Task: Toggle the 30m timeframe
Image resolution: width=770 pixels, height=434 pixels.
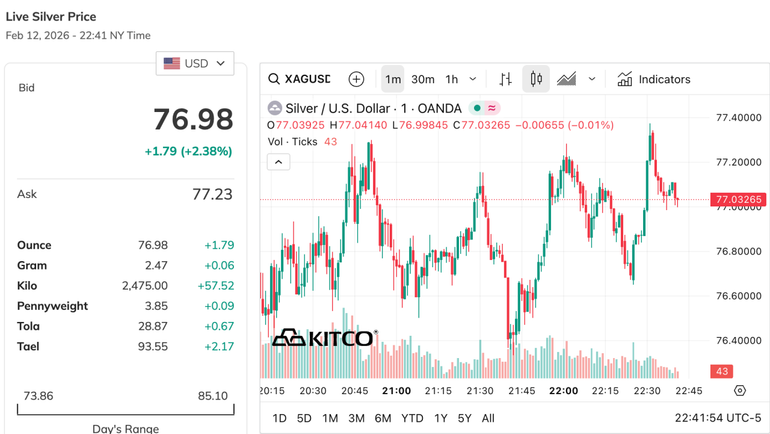Action: 423,79
